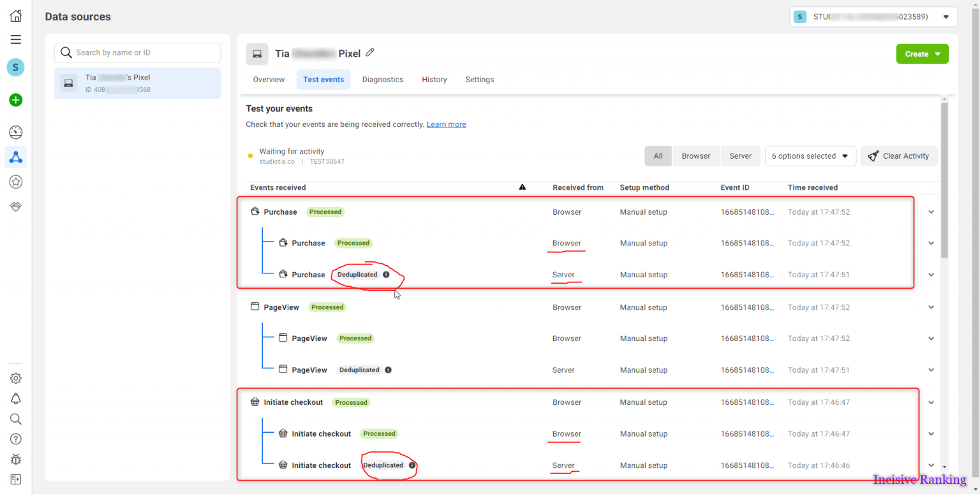Open the handshake partner integrations icon
This screenshot has height=494, width=980.
[16, 207]
